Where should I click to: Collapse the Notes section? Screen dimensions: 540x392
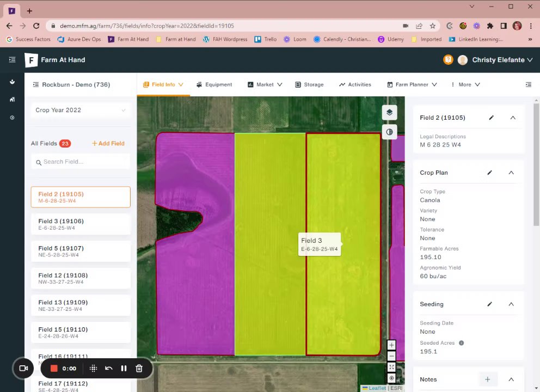click(x=511, y=379)
